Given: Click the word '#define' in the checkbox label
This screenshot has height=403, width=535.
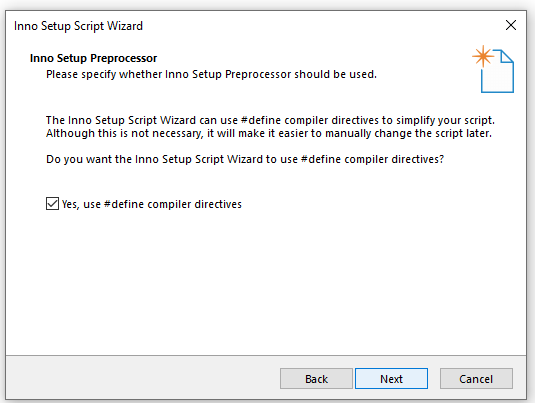Looking at the screenshot, I should point(124,204).
